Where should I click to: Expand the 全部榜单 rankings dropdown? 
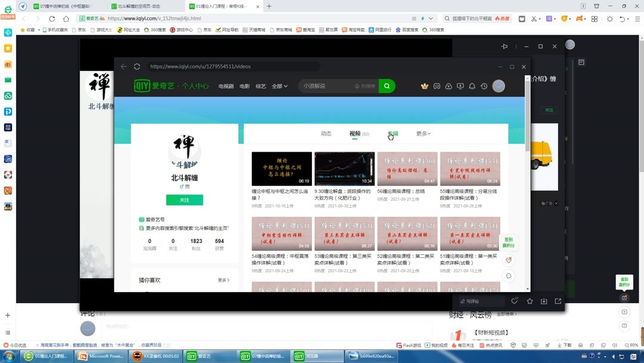click(x=507, y=314)
